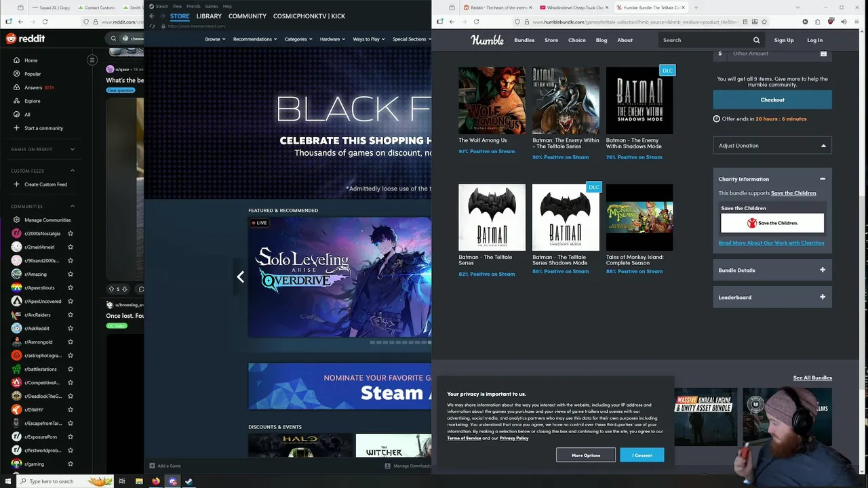This screenshot has width=868, height=488.
Task: Click the Save the Children logo box
Action: click(x=772, y=223)
